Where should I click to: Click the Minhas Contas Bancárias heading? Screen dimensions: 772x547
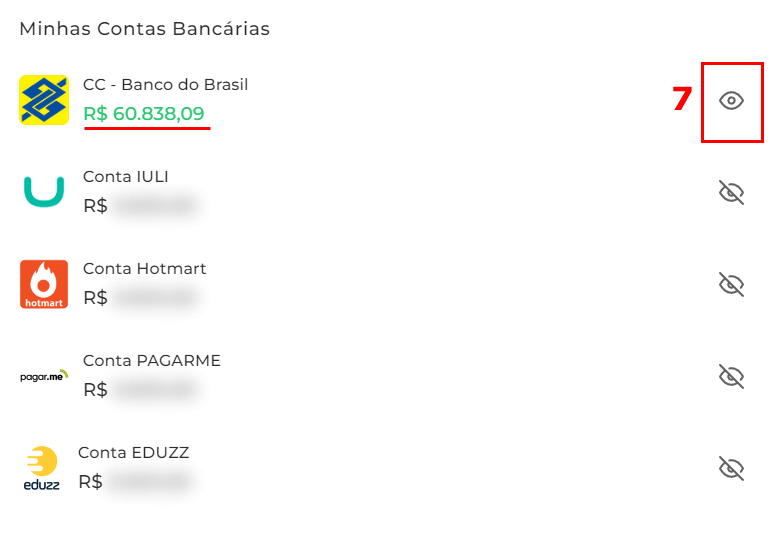tap(144, 29)
